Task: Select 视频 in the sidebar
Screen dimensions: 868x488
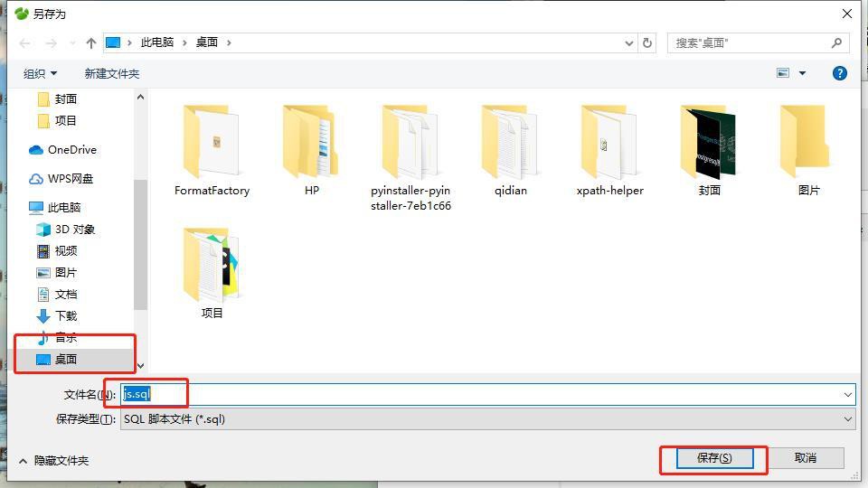Action: pyautogui.click(x=56, y=250)
